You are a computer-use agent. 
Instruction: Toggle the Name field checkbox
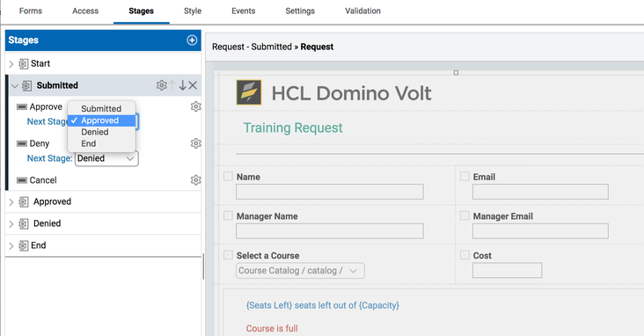[x=228, y=176]
